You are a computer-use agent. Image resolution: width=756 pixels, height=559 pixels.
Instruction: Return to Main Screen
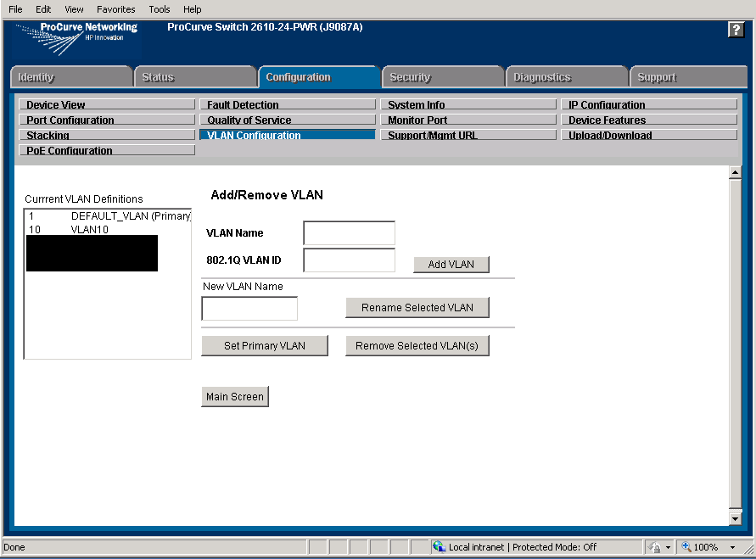click(x=235, y=396)
